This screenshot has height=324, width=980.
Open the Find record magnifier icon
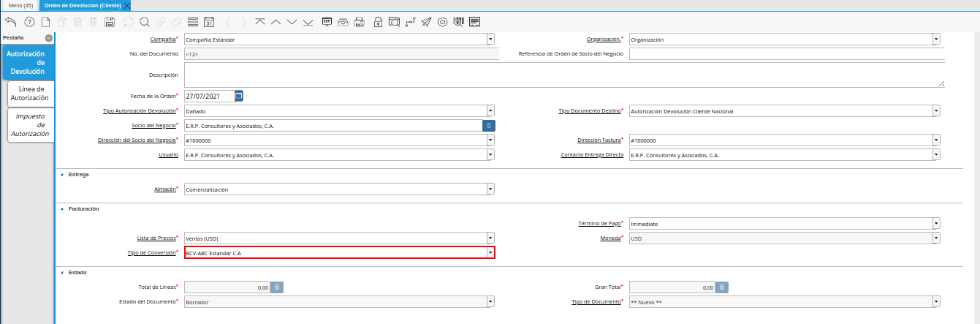(x=144, y=22)
